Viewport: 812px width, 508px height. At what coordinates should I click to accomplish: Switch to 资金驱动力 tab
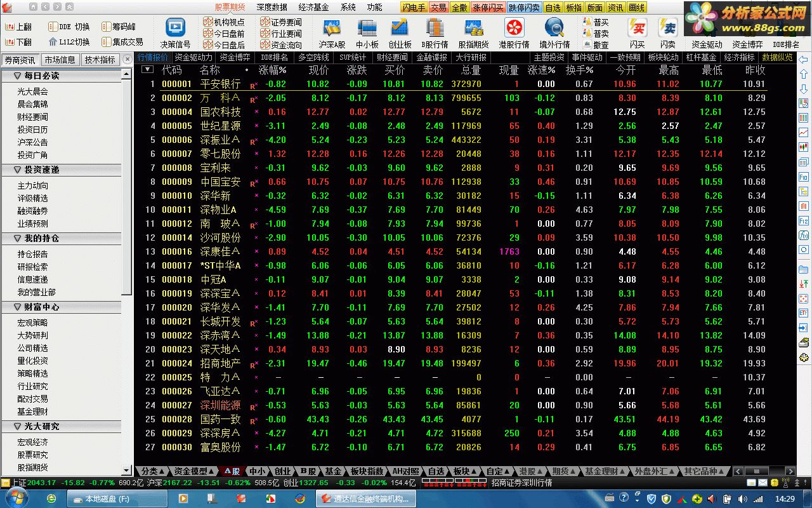click(193, 57)
